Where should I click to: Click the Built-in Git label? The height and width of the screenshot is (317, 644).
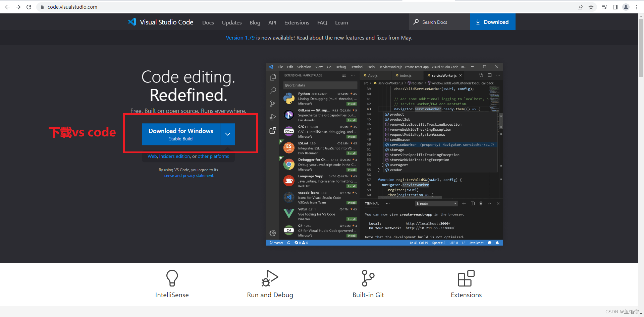click(x=368, y=295)
